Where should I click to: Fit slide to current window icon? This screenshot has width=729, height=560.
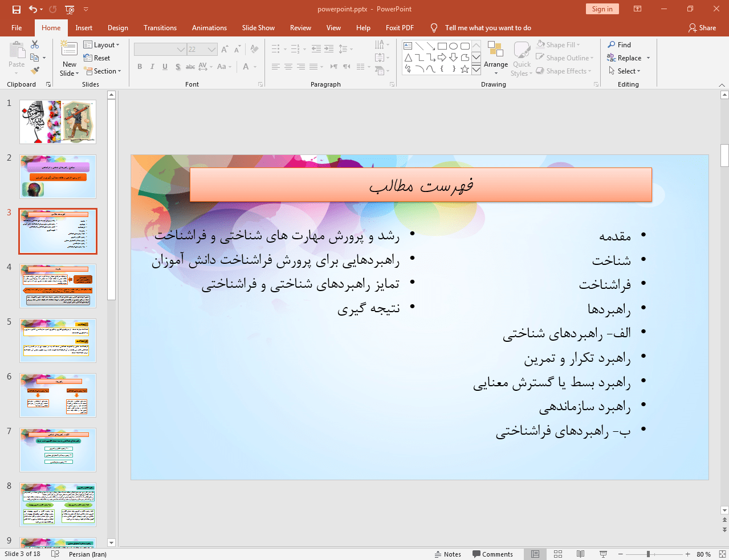(x=722, y=554)
